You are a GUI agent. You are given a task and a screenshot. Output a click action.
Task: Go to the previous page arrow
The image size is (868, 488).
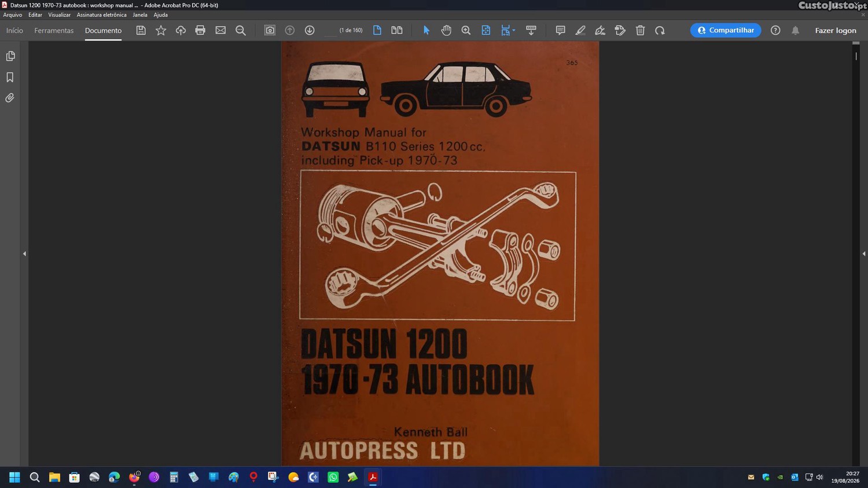click(290, 30)
